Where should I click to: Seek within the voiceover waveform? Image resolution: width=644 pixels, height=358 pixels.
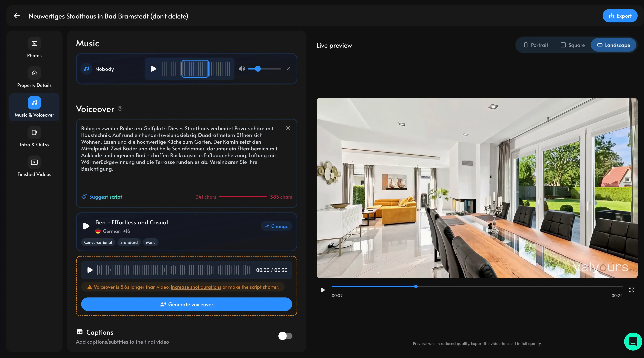pos(174,270)
